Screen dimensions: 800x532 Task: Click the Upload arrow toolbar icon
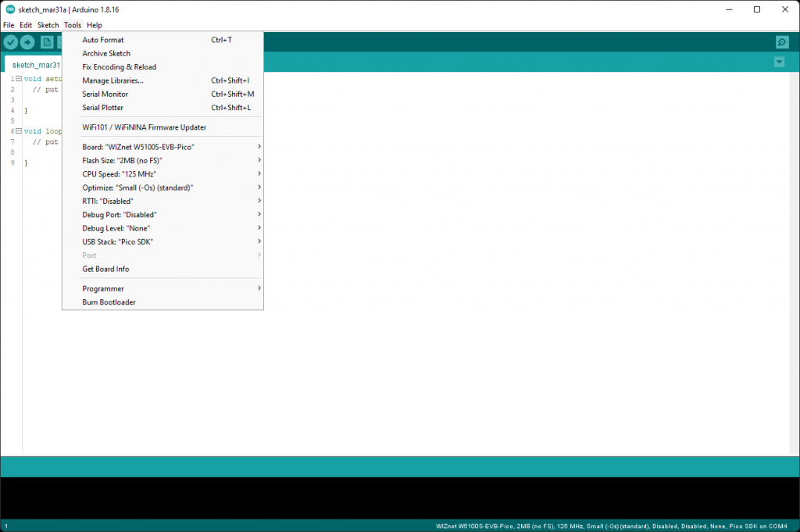27,42
